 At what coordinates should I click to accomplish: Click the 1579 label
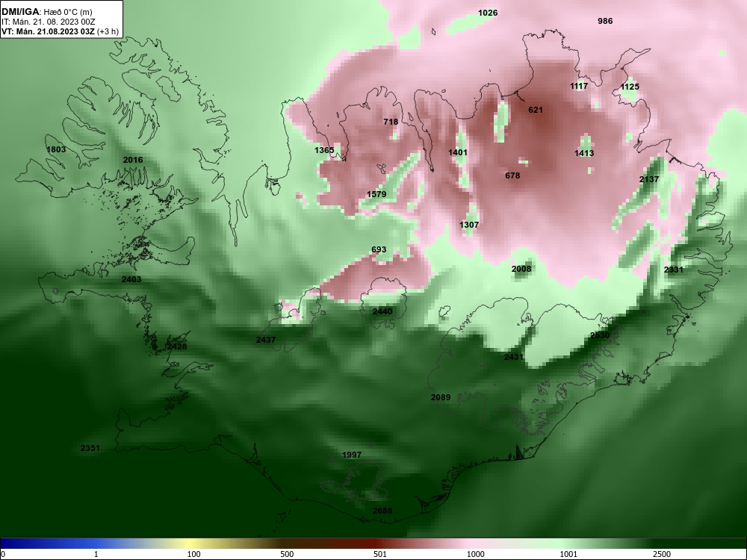pyautogui.click(x=376, y=194)
